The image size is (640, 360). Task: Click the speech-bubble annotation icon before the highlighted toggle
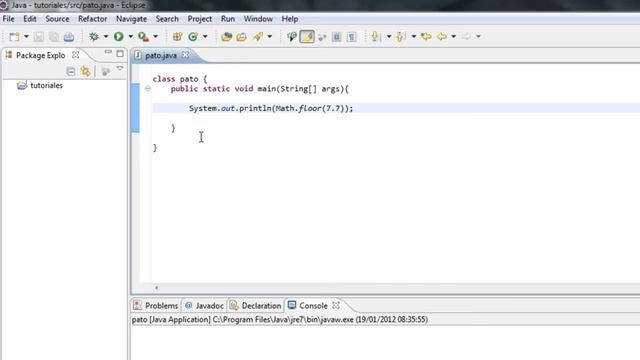click(291, 37)
